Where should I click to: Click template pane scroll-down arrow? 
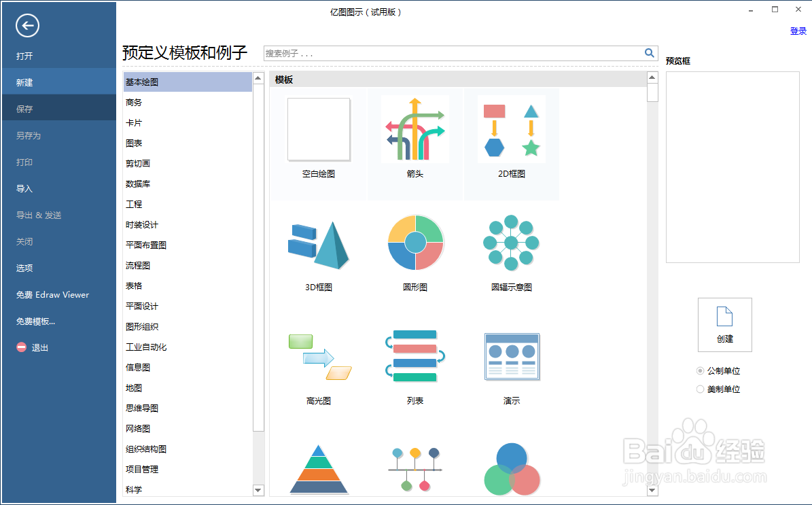(652, 490)
